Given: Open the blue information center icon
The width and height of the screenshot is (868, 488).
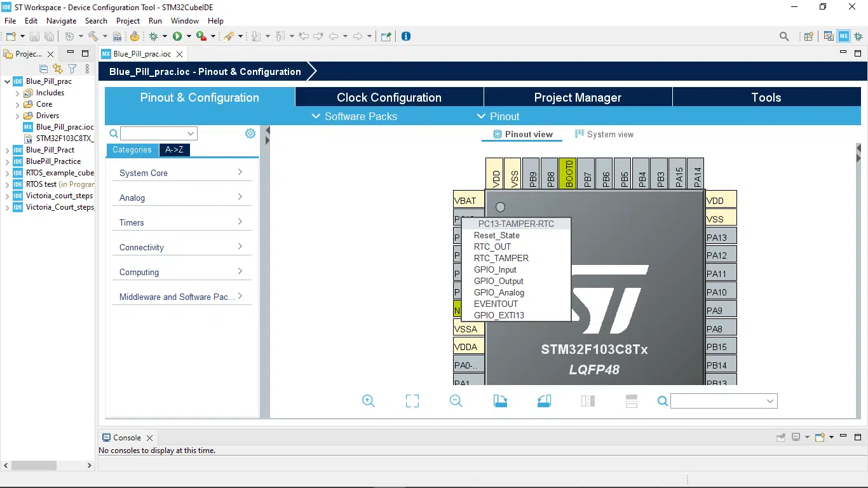Looking at the screenshot, I should point(406,36).
